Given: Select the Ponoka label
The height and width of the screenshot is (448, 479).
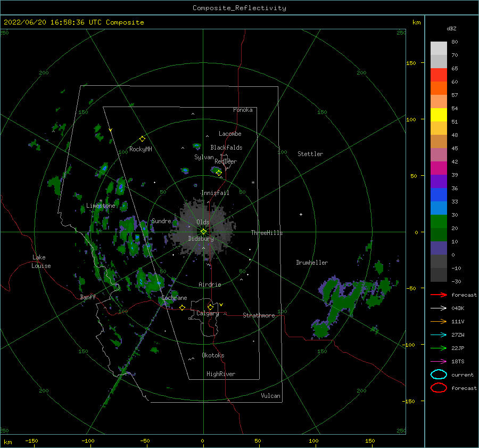Looking at the screenshot, I should click(243, 110).
